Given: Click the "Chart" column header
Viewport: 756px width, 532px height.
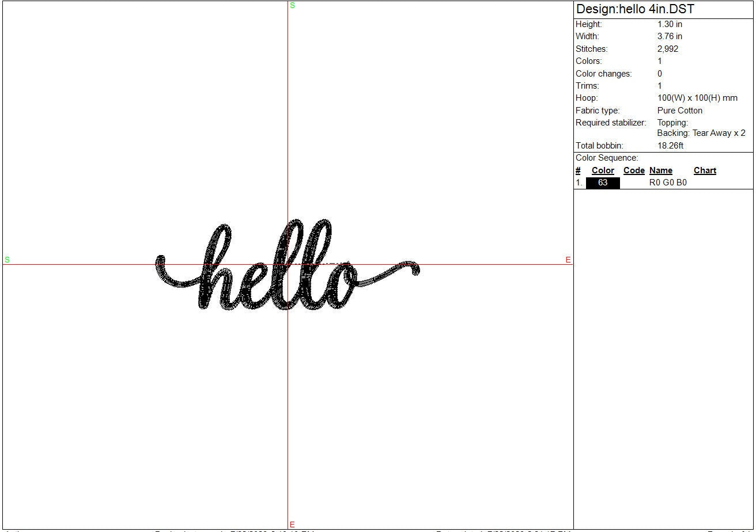Looking at the screenshot, I should point(705,170).
